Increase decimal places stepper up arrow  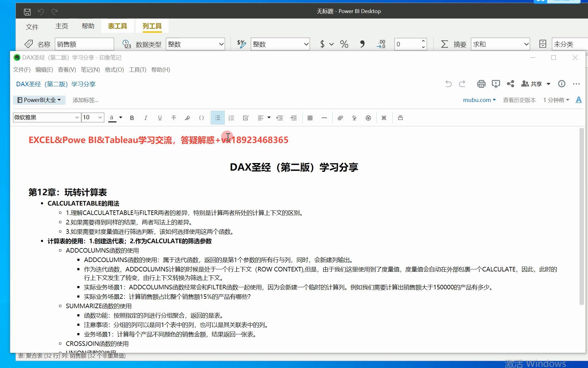[x=423, y=41]
